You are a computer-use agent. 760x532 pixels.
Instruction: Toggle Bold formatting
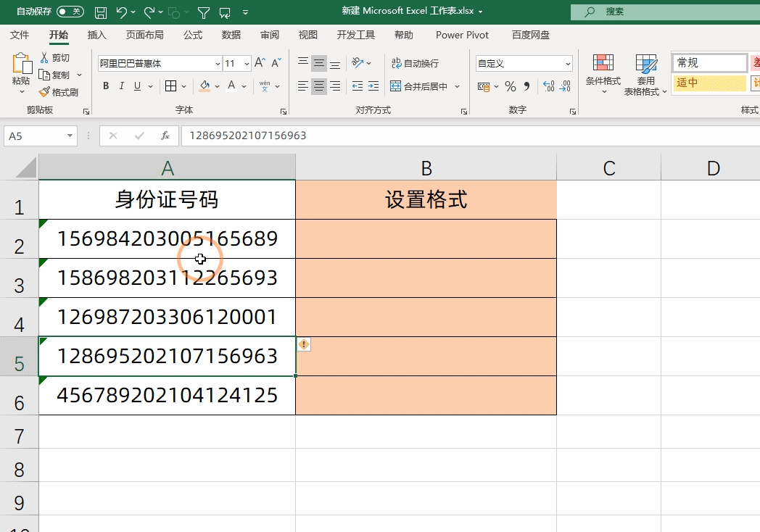[x=106, y=86]
